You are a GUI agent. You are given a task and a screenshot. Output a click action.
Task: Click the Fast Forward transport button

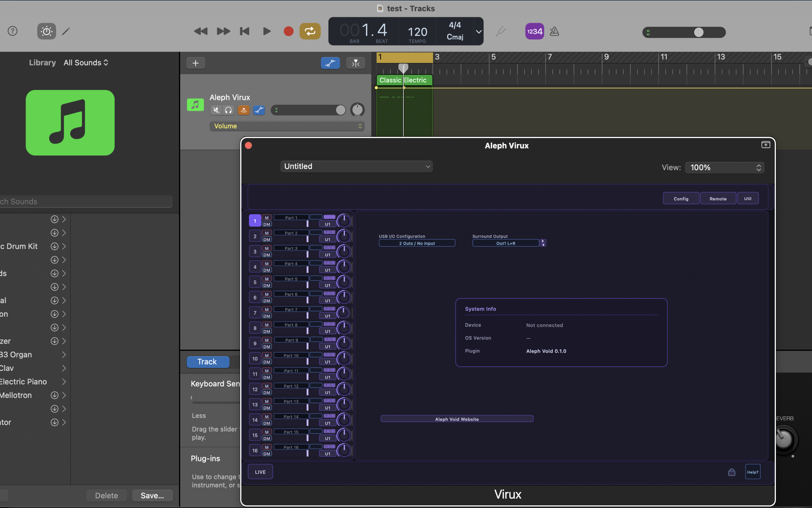(224, 31)
